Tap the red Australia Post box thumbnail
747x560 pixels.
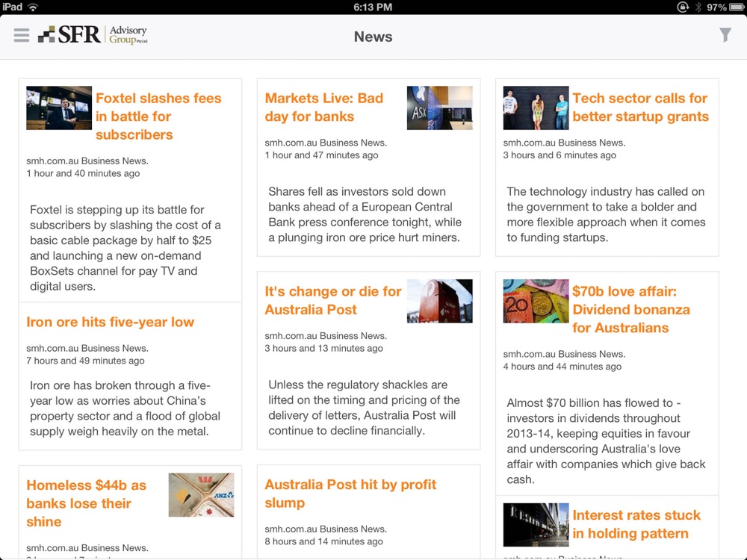[x=440, y=301]
